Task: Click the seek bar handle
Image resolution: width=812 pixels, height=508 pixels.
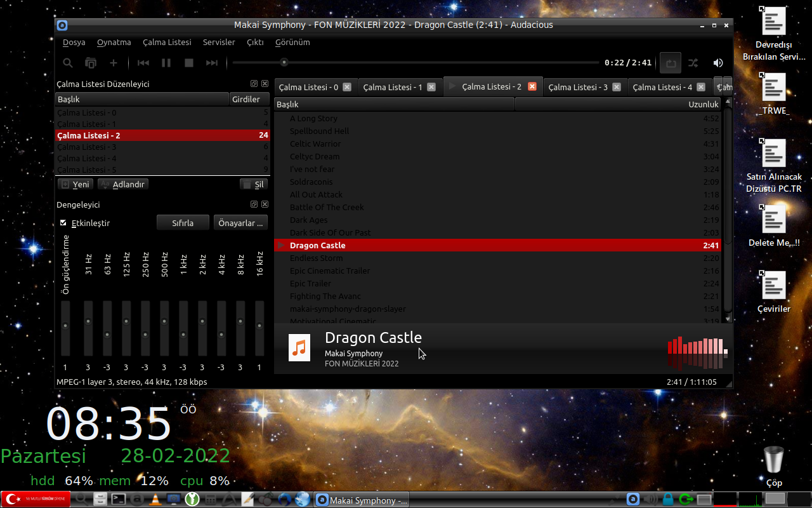Action: point(284,62)
